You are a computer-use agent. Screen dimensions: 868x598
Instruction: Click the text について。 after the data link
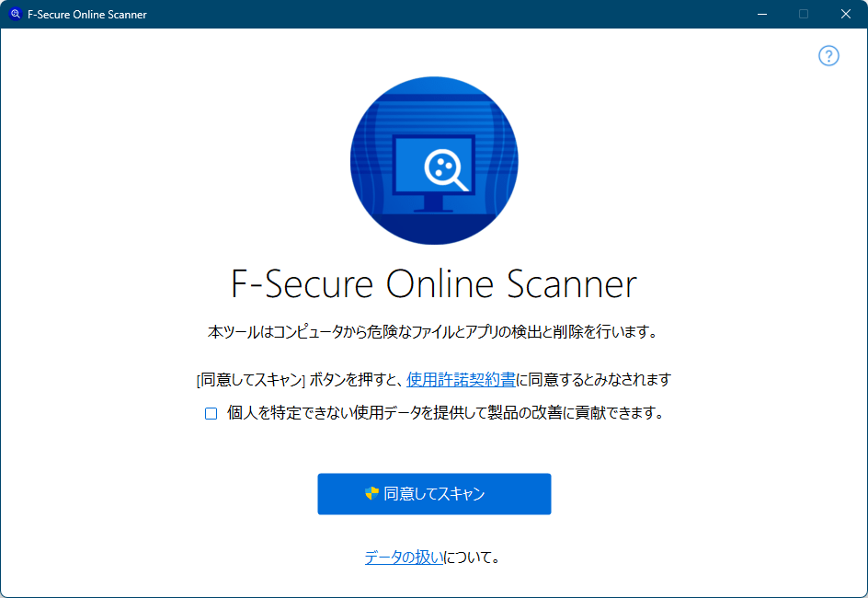(x=473, y=557)
